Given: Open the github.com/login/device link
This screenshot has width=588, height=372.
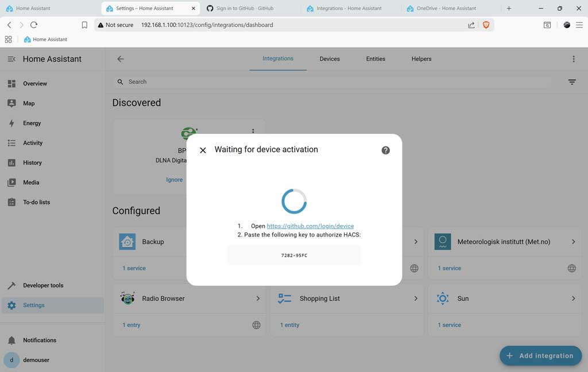Looking at the screenshot, I should pos(310,226).
